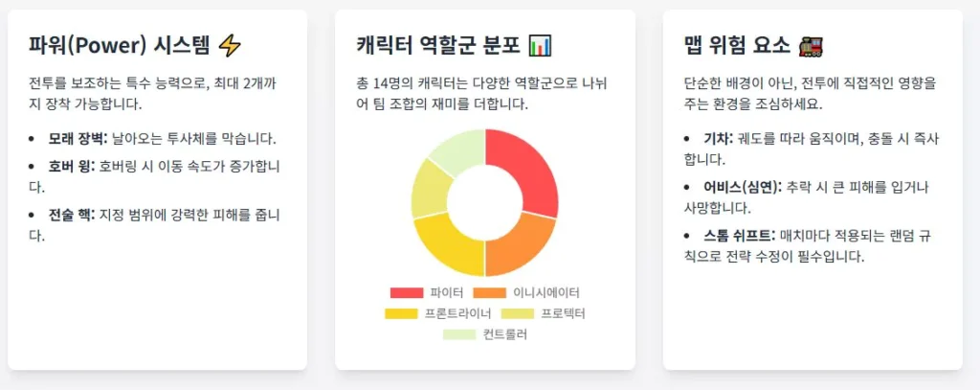Viewport: 980px width, 390px height.
Task: Toggle the 프로텍터 legend label
Action: (562, 313)
